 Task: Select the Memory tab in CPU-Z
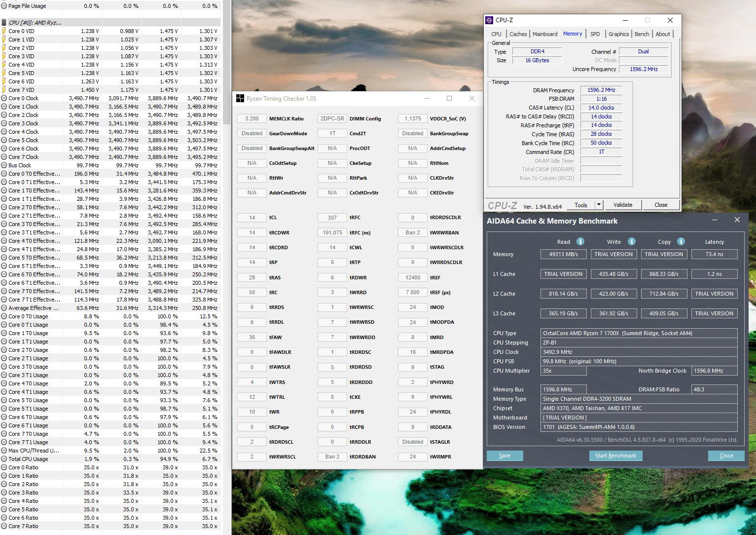(573, 34)
